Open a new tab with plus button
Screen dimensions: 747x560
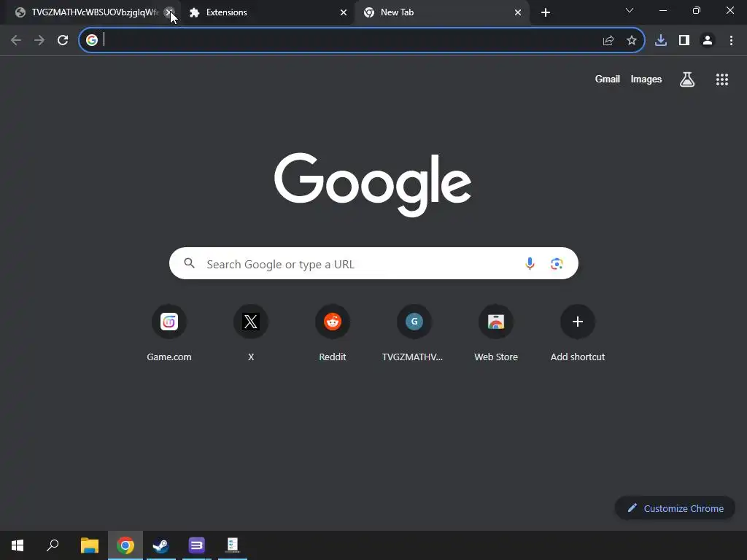(546, 12)
